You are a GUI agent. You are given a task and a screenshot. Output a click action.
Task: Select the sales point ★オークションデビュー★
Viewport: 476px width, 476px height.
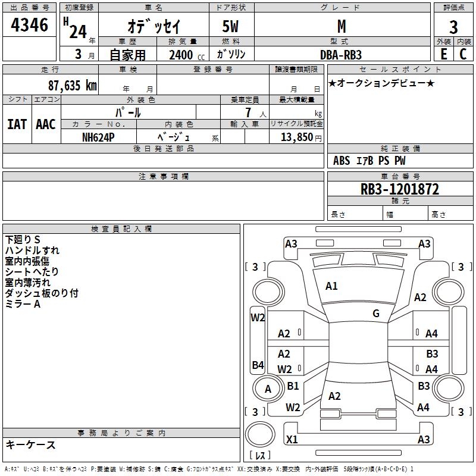click(x=381, y=83)
